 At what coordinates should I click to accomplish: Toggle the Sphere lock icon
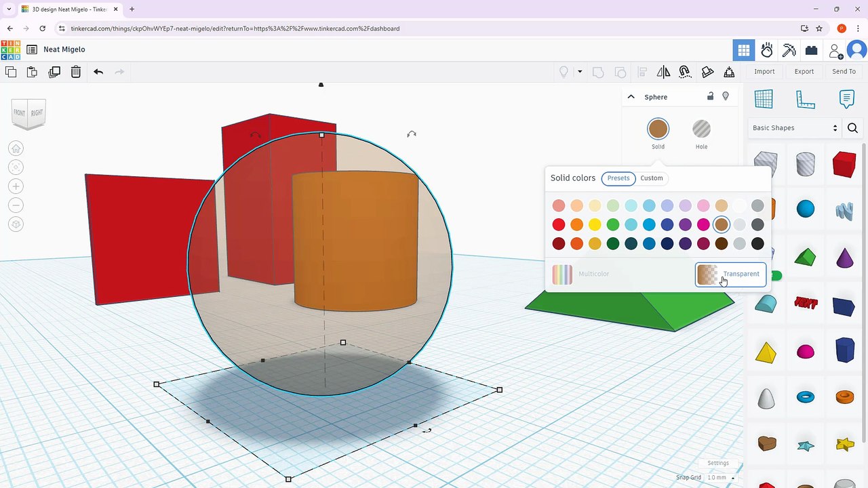pyautogui.click(x=710, y=96)
